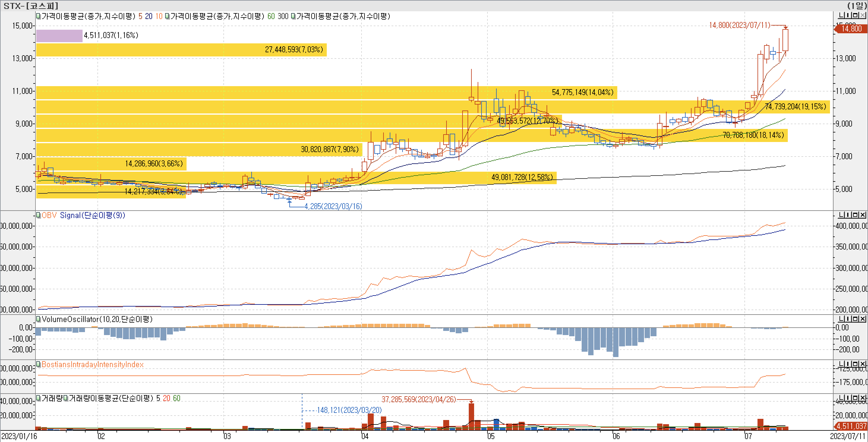Close the OBV indicator panel
868x442 pixels.
point(863,215)
